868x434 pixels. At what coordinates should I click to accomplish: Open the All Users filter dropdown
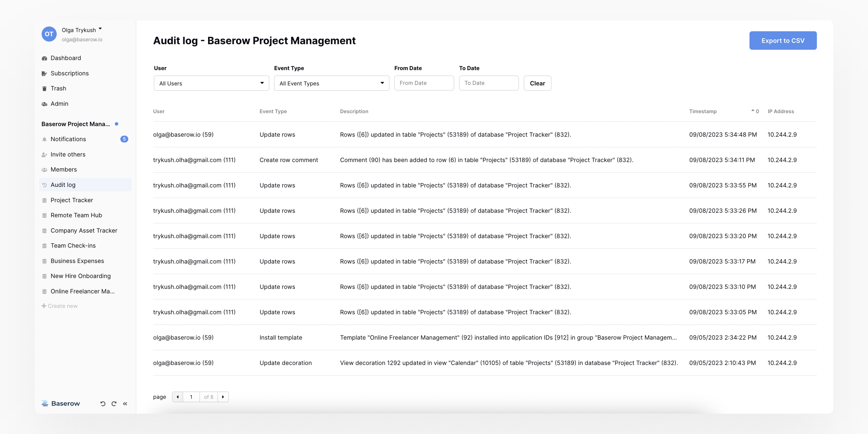coord(211,83)
